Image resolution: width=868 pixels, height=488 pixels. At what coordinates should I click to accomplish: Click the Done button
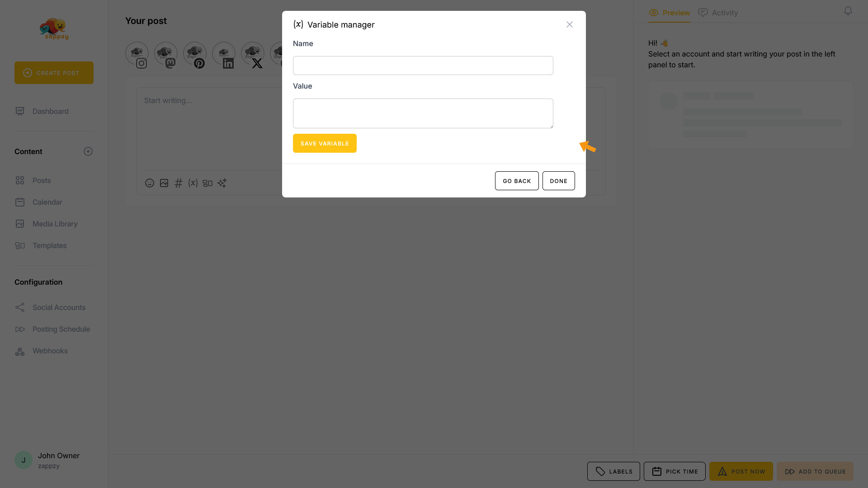click(558, 181)
